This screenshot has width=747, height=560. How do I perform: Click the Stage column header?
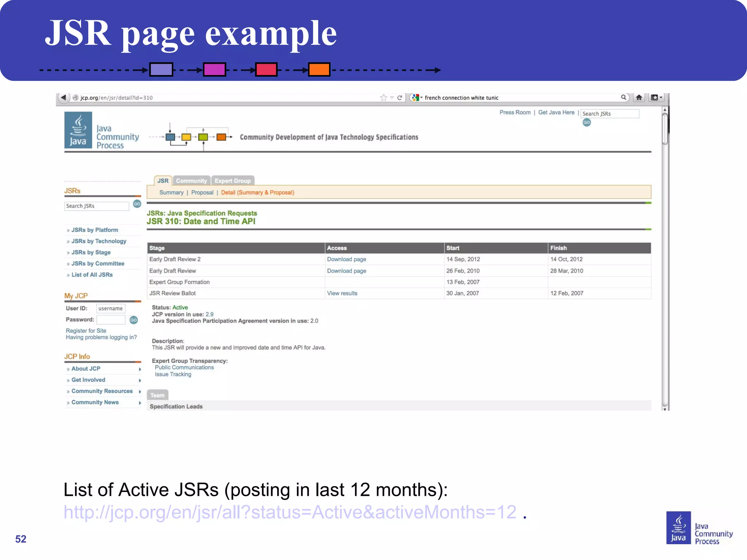(236, 248)
